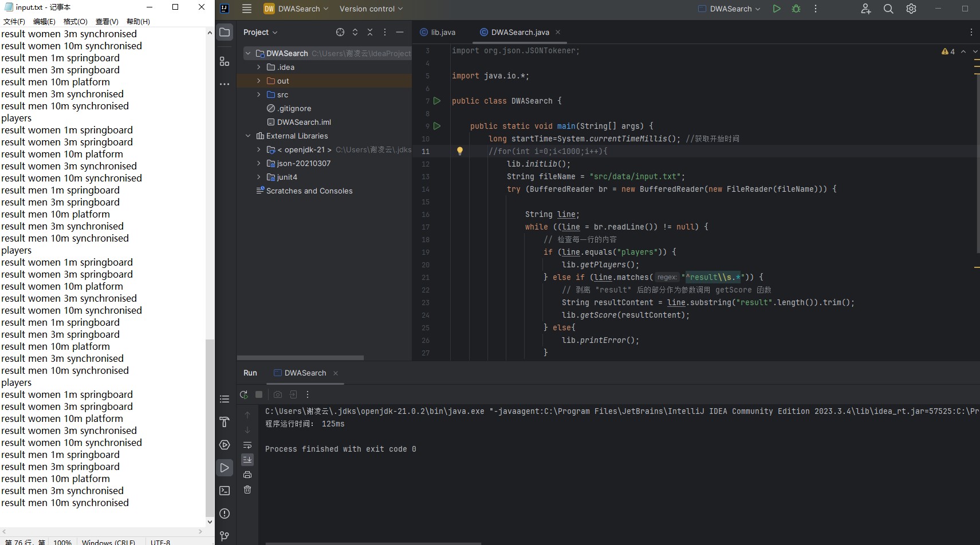The width and height of the screenshot is (980, 545).
Task: Click the warnings count indicator in editor
Action: point(948,52)
